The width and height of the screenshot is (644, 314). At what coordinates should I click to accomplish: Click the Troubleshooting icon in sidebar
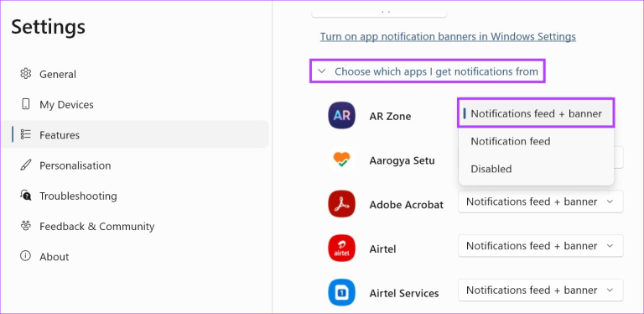(x=25, y=196)
